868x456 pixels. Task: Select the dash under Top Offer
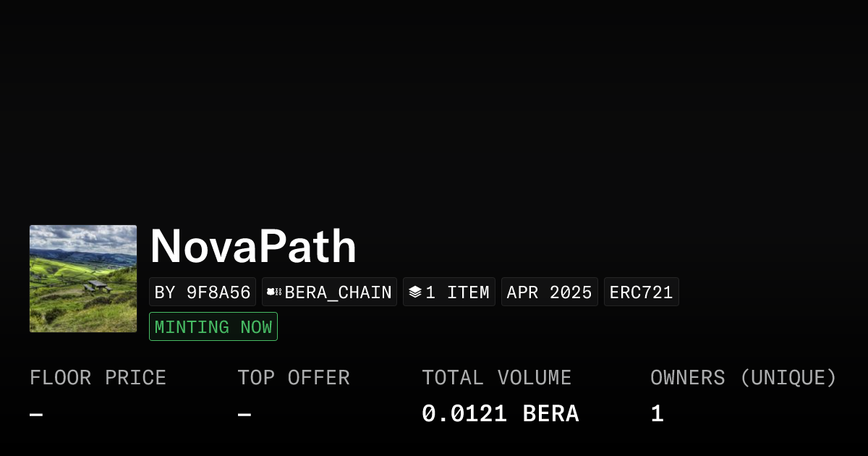coord(244,415)
